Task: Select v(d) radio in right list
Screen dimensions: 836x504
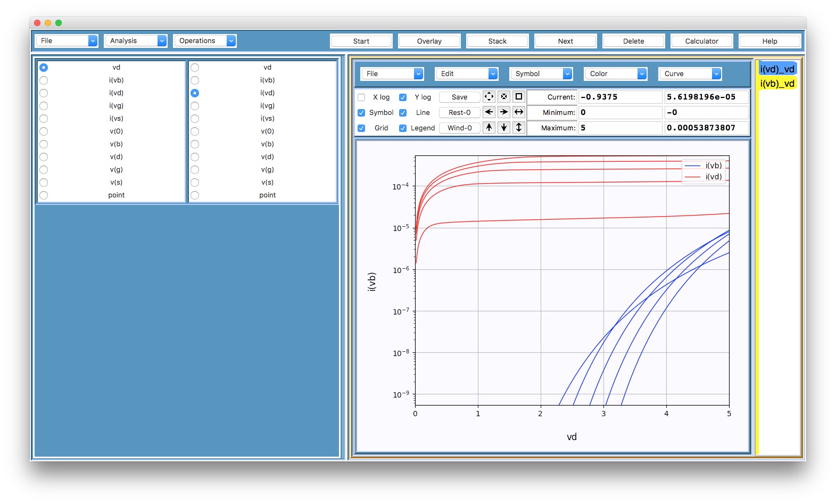Action: click(195, 157)
